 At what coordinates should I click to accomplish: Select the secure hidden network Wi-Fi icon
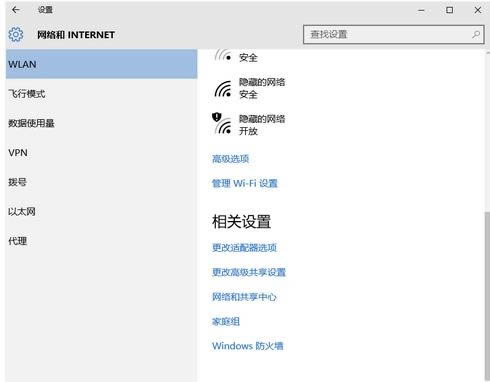223,89
